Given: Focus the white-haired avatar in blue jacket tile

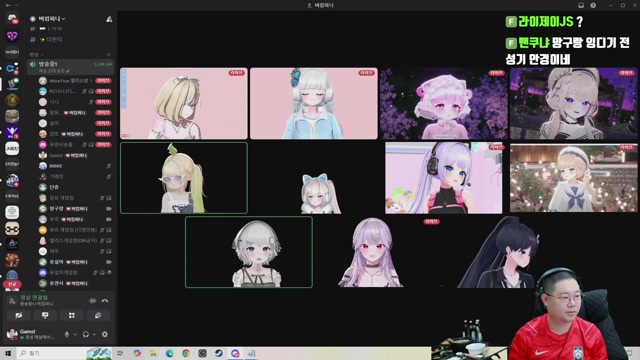Looking at the screenshot, I should [x=313, y=104].
